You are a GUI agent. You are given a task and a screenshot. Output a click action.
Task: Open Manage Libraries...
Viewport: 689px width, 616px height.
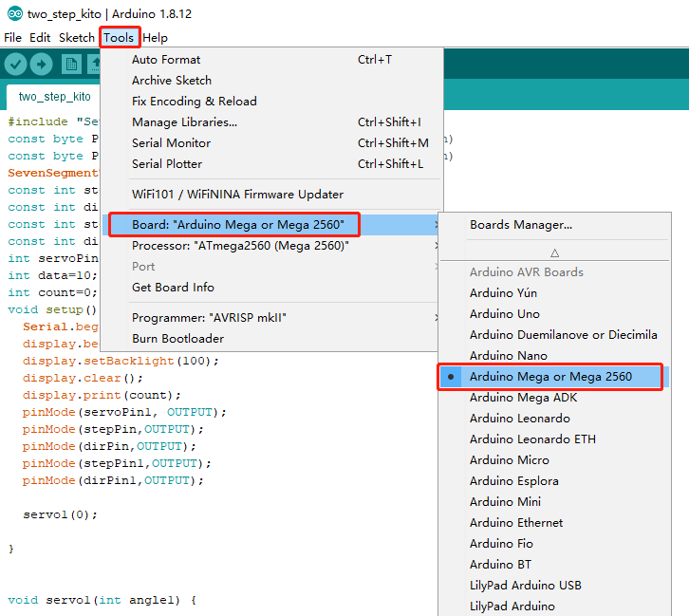[272, 122]
